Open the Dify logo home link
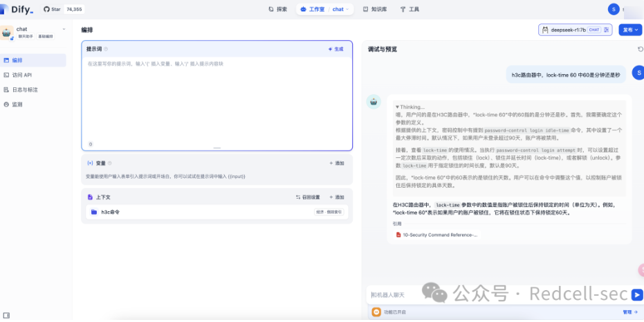644x322 pixels. pos(17,10)
